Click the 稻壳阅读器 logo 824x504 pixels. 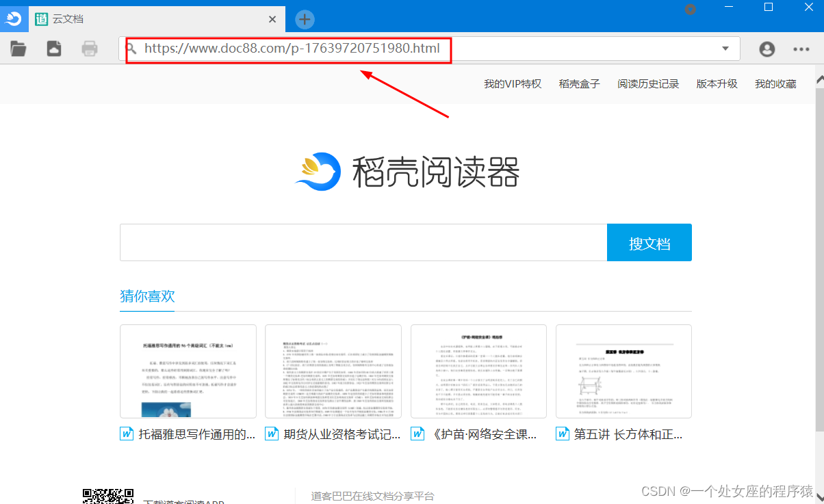pos(407,171)
